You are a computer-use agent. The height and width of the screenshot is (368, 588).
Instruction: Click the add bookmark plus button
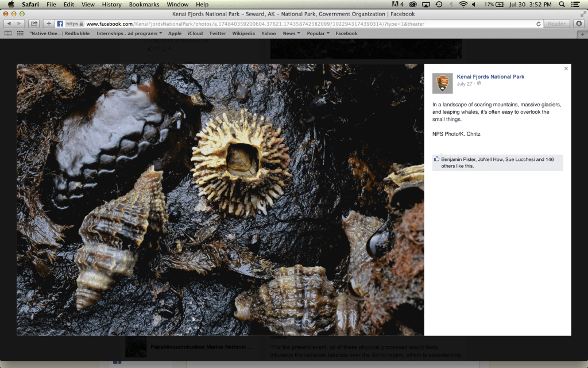coord(49,24)
